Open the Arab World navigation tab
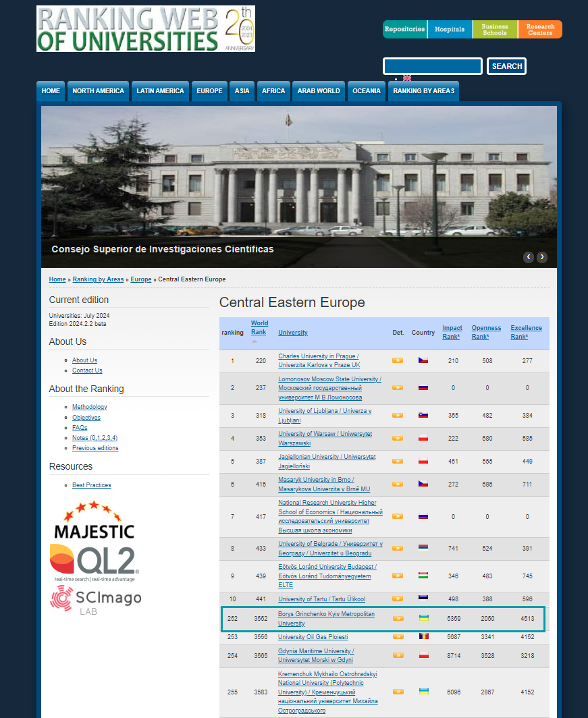 click(319, 91)
